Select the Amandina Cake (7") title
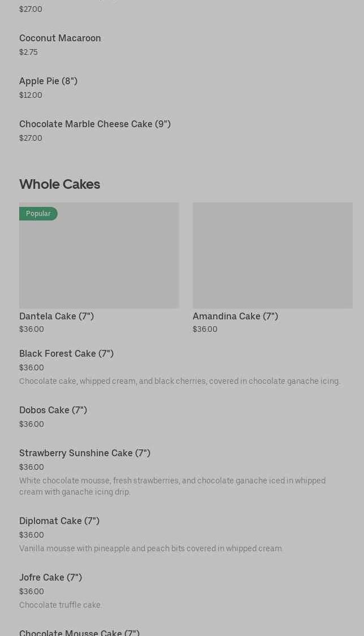 pyautogui.click(x=235, y=317)
